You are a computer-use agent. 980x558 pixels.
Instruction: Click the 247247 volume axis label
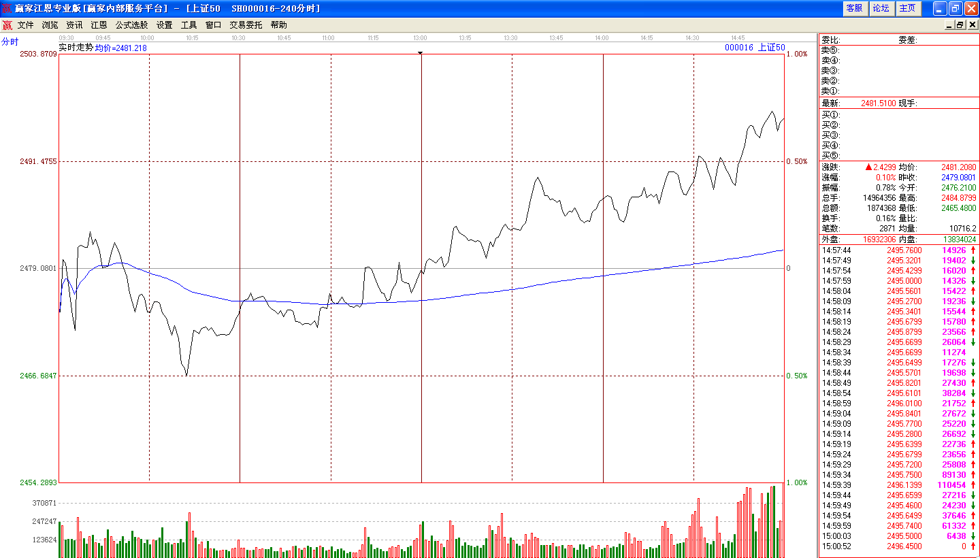45,521
